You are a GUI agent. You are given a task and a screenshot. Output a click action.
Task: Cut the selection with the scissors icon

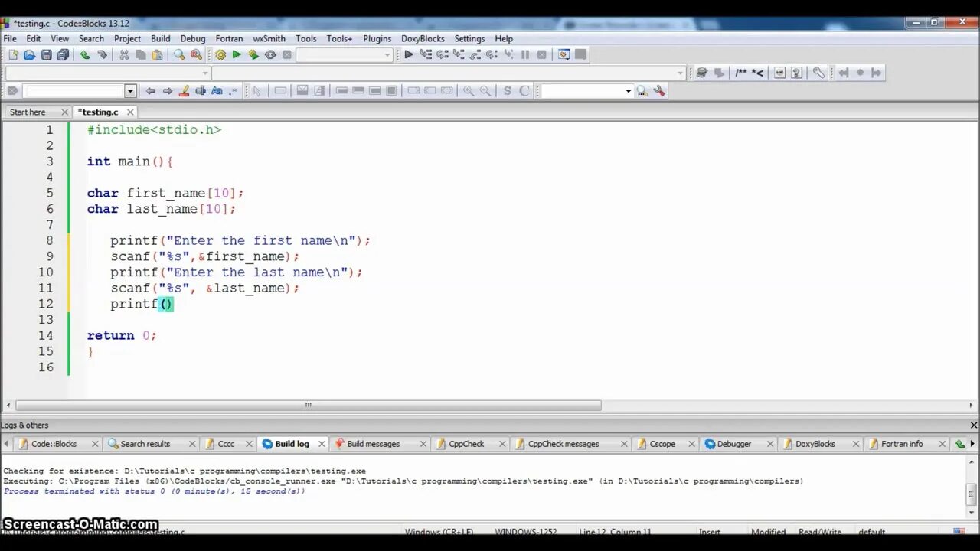point(124,54)
